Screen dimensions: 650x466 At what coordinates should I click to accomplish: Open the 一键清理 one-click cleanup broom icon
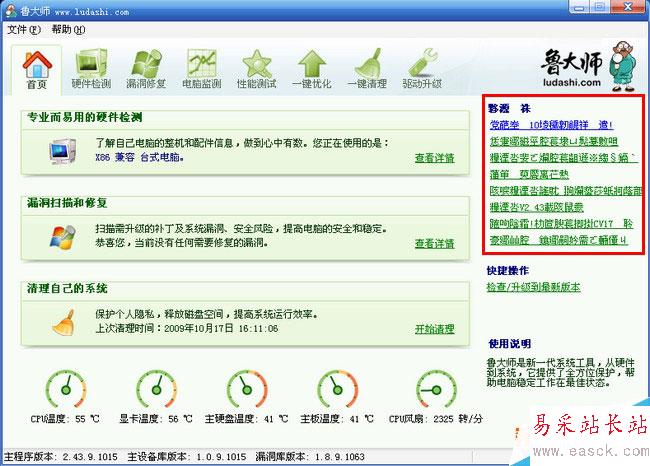367,63
